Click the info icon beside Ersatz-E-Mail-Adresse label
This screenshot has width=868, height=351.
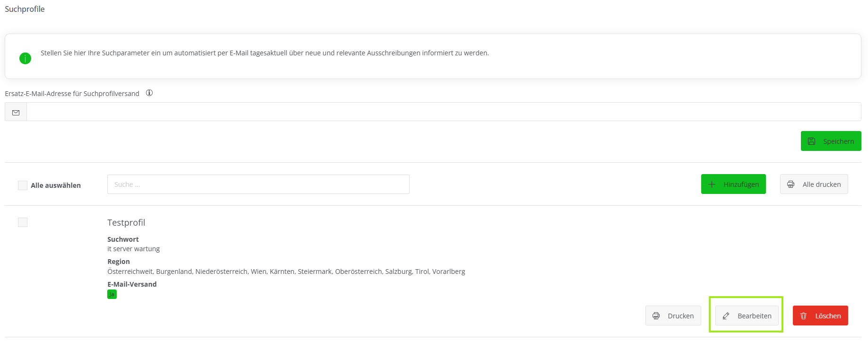(149, 93)
